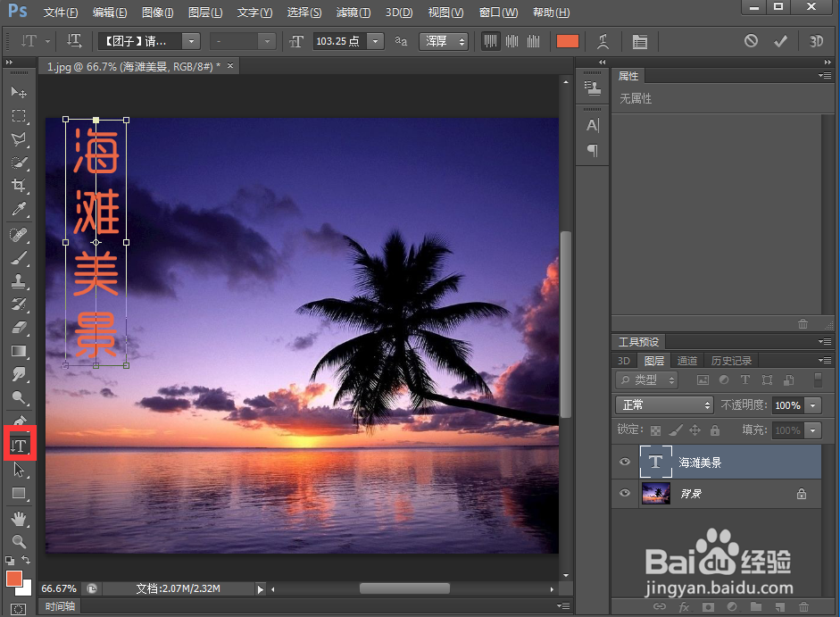The height and width of the screenshot is (617, 840).
Task: Open foreground color swatch
Action: point(14,579)
